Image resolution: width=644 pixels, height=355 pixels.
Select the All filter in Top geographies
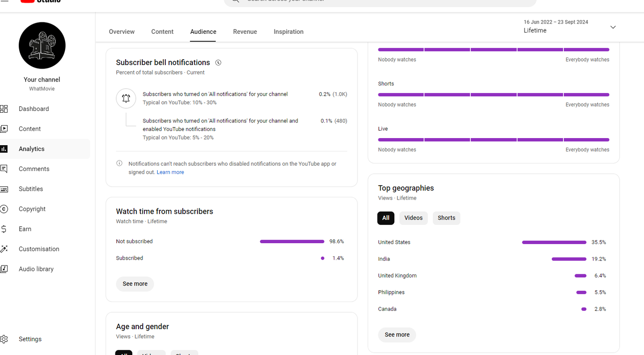pyautogui.click(x=386, y=218)
